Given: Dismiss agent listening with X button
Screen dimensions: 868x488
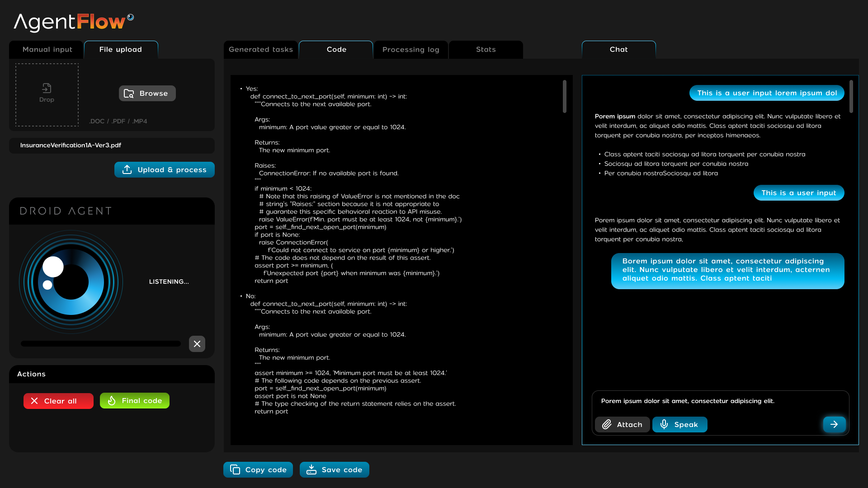Looking at the screenshot, I should [x=197, y=344].
